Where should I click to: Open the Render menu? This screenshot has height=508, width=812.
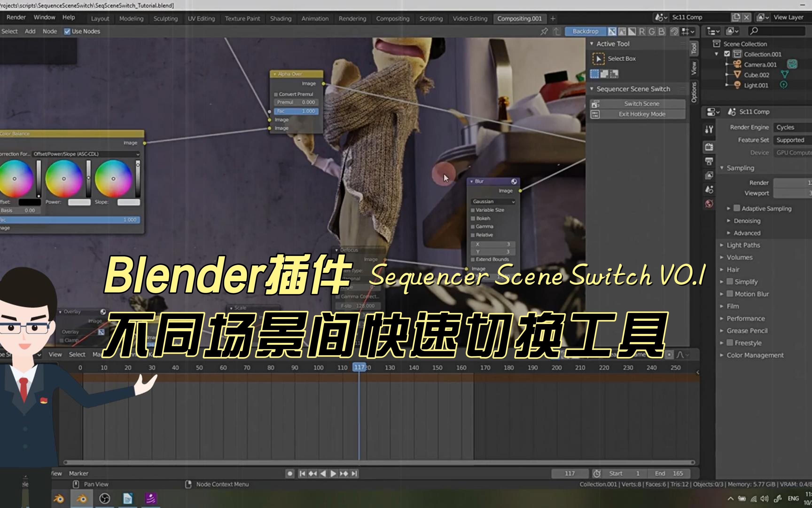point(16,17)
